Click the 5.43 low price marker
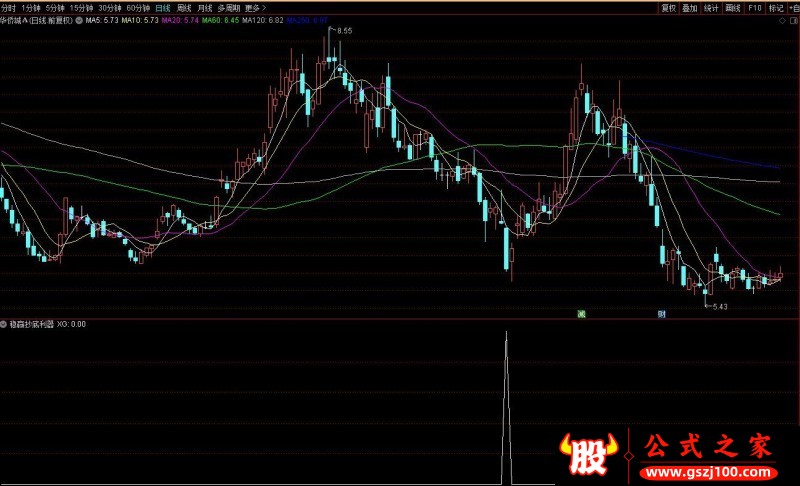The width and height of the screenshot is (800, 486). 717,305
